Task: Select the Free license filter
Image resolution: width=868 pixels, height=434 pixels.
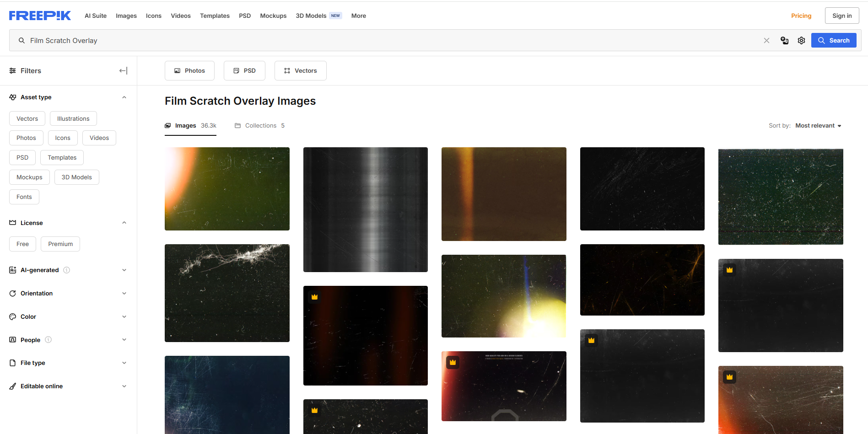Action: click(23, 244)
